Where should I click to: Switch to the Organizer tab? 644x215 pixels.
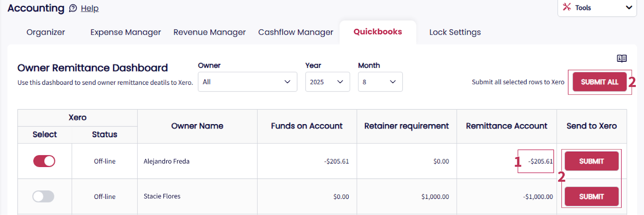(x=45, y=32)
